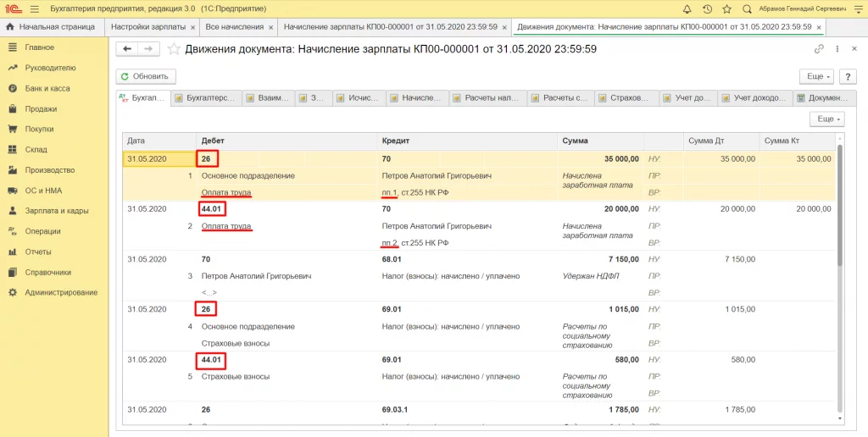Click amount 1 015,00 in Сумма column
This screenshot has height=437, width=868.
625,309
